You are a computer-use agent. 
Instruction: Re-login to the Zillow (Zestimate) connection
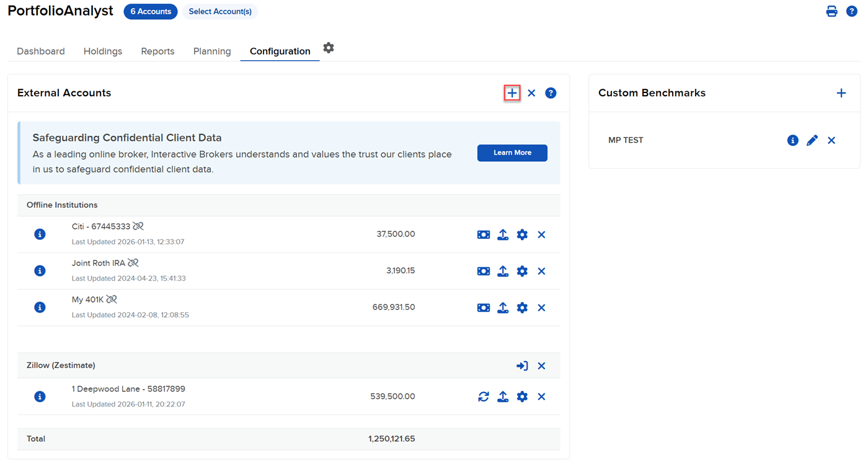pyautogui.click(x=522, y=365)
